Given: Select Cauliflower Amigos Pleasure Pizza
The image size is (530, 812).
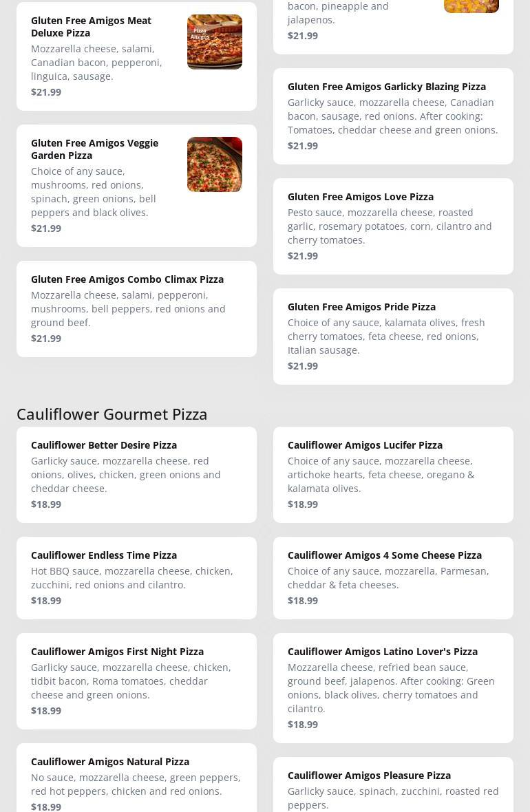Looking at the screenshot, I should (x=369, y=776).
